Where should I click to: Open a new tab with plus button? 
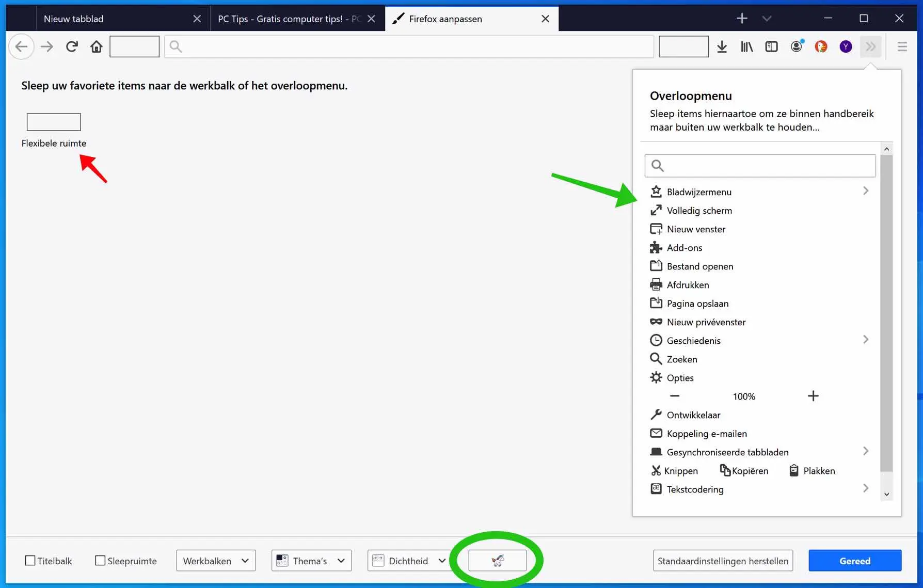(x=742, y=19)
